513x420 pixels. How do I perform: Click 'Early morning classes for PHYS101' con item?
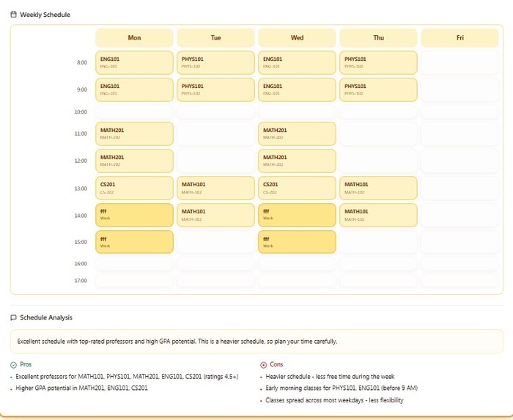[342, 388]
